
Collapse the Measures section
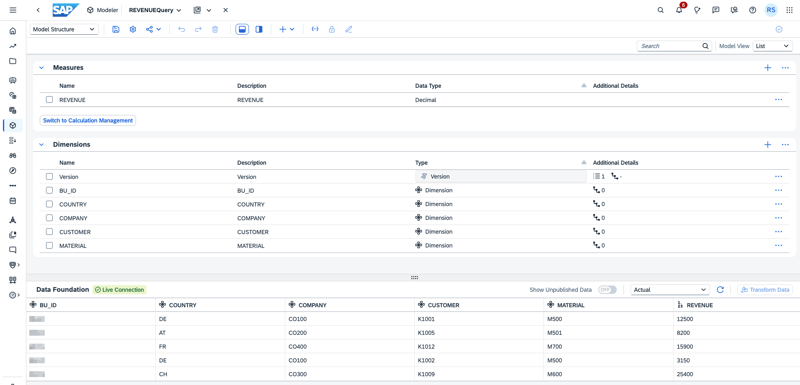[42, 67]
